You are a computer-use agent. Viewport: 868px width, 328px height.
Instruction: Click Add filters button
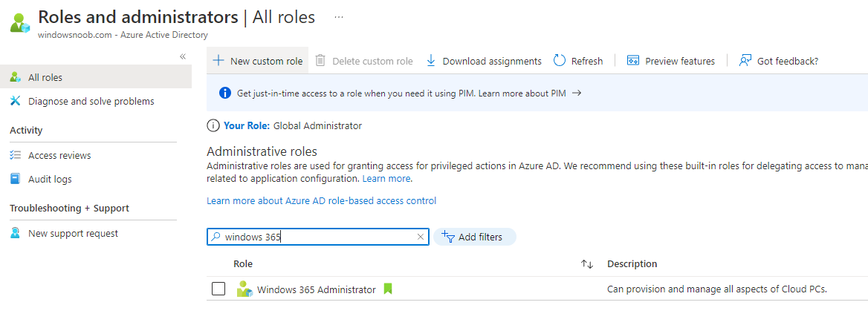pos(474,237)
